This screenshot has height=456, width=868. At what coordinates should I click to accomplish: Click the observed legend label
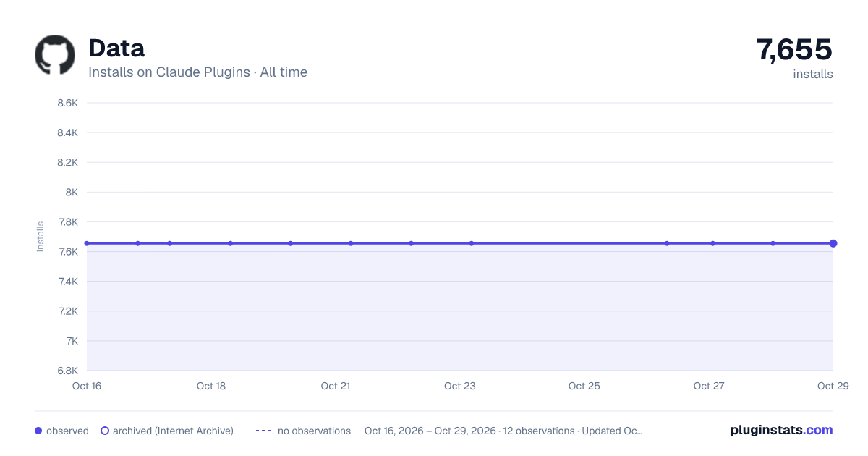[x=67, y=431]
